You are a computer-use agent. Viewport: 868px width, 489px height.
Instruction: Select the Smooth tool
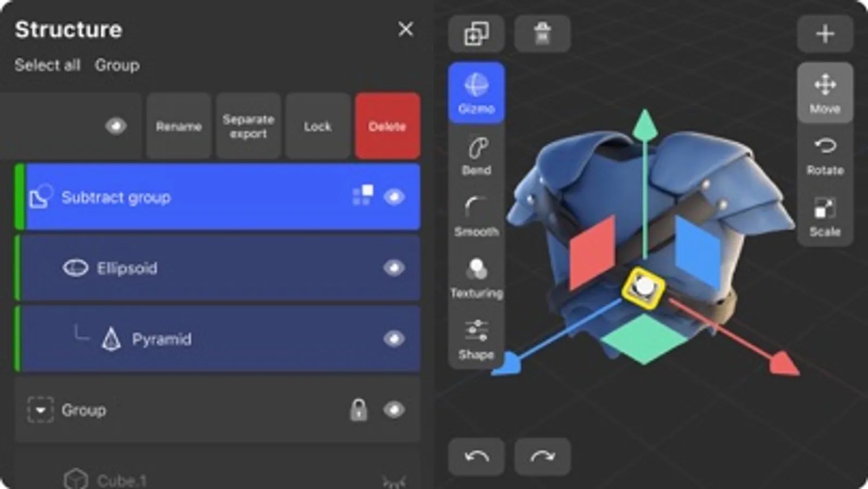(477, 217)
